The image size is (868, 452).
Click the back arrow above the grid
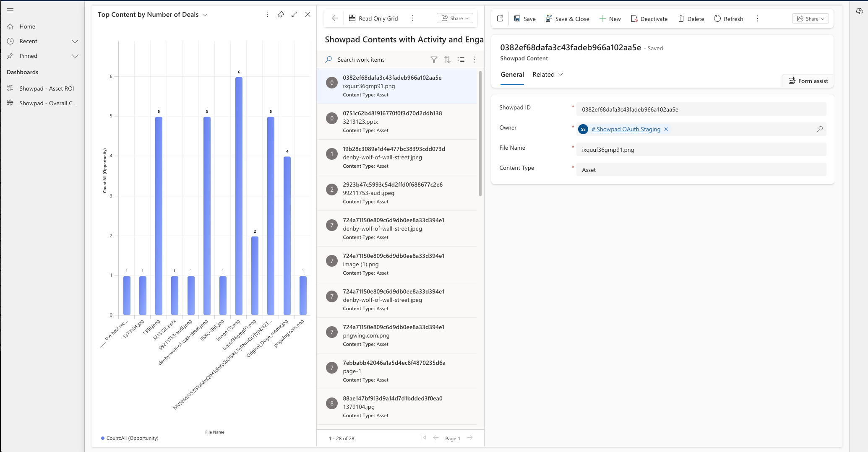[x=334, y=18]
